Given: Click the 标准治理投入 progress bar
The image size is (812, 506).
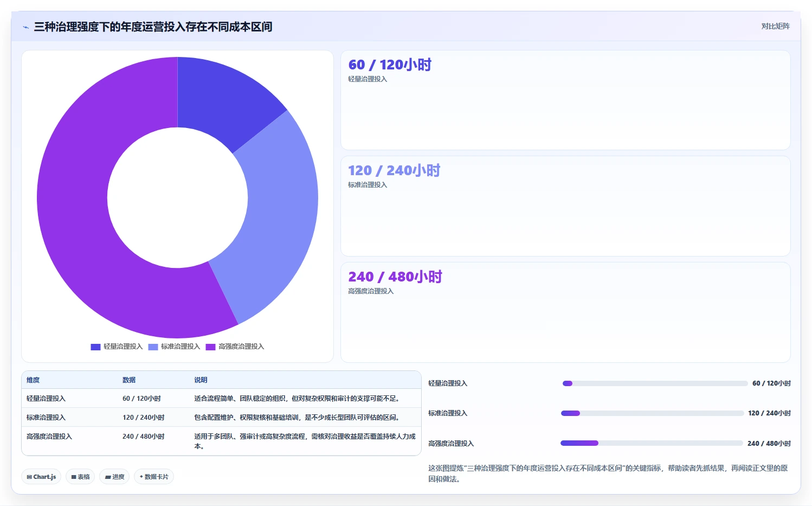Looking at the screenshot, I should 653,413.
